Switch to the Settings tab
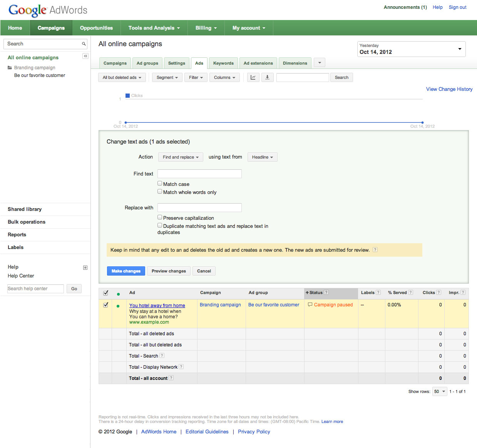477x448 pixels. 177,63
